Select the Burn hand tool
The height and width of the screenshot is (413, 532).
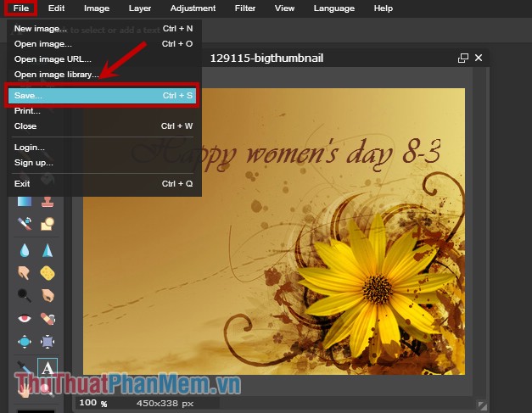48,296
